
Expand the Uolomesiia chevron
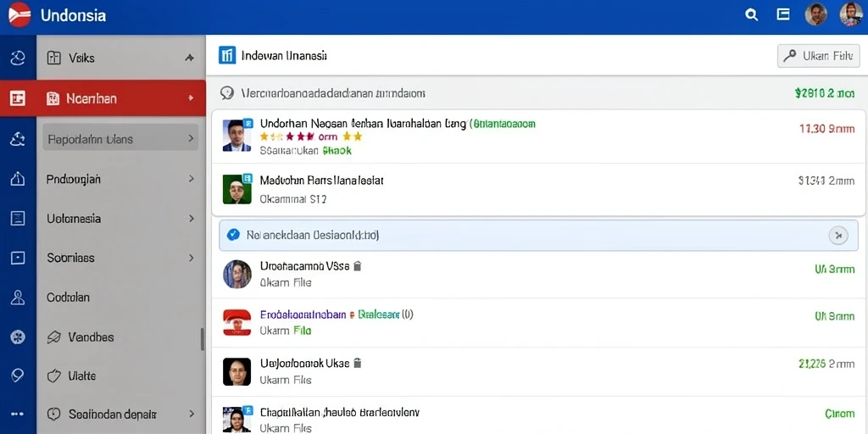tap(191, 218)
